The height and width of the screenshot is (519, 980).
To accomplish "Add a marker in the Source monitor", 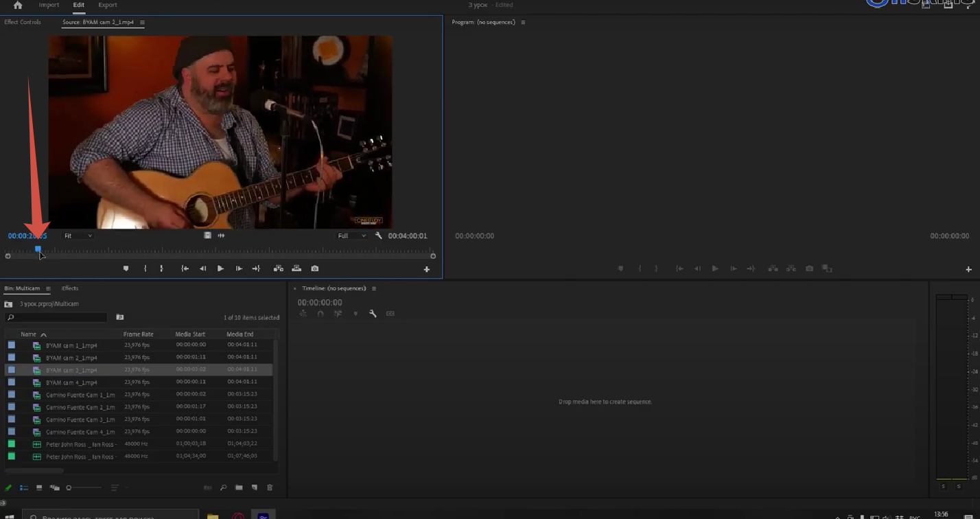I will [x=126, y=268].
